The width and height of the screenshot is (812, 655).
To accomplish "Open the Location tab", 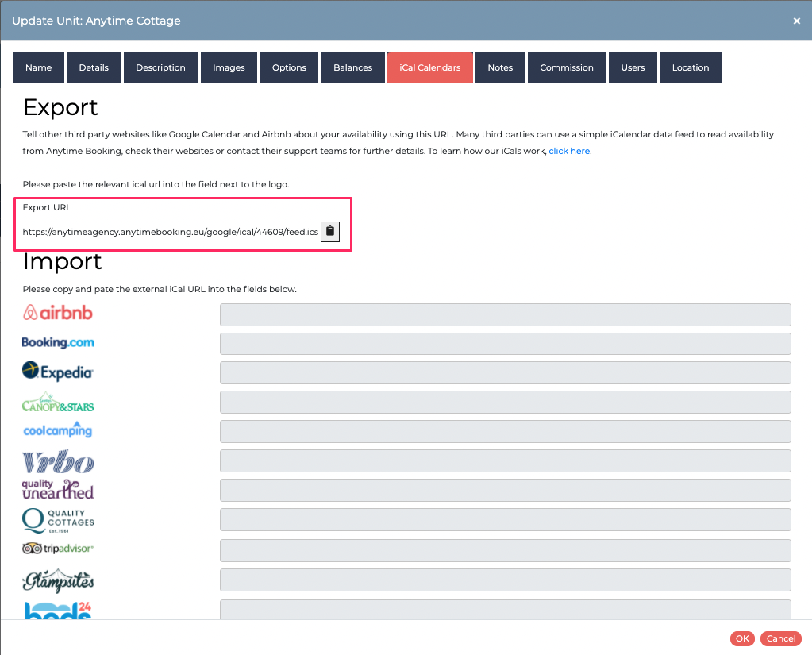I will pos(691,67).
